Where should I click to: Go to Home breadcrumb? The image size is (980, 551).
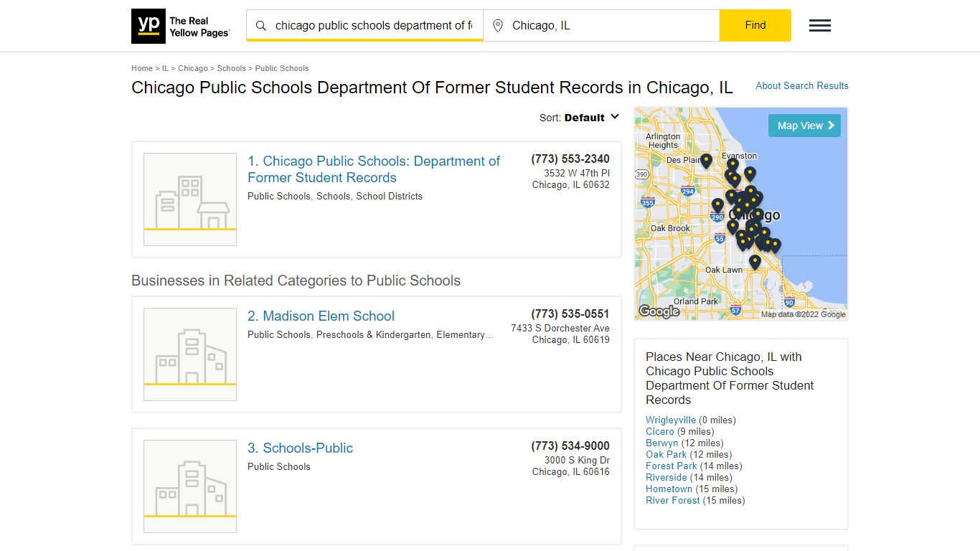pos(142,68)
